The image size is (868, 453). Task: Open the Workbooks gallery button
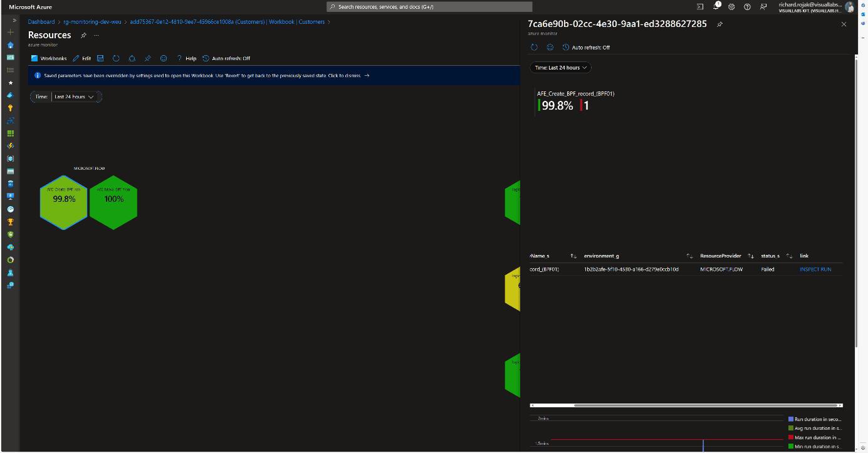click(49, 58)
